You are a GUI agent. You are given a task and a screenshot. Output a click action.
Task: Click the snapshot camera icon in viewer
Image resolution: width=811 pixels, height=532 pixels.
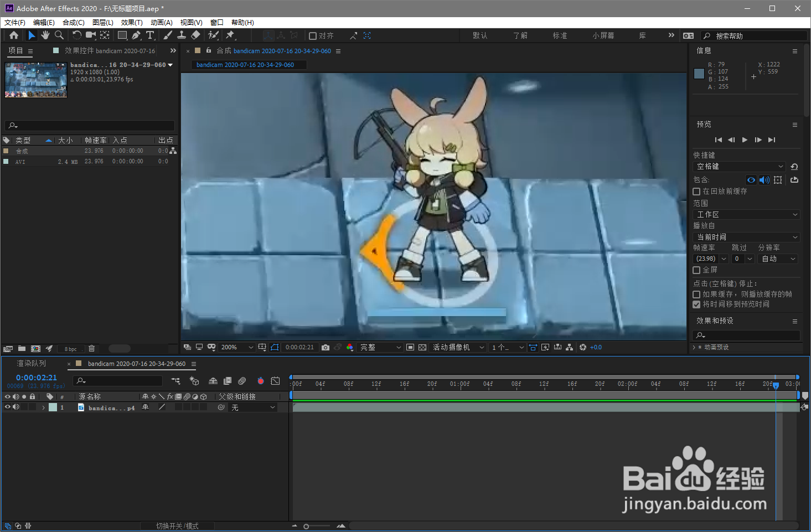326,348
